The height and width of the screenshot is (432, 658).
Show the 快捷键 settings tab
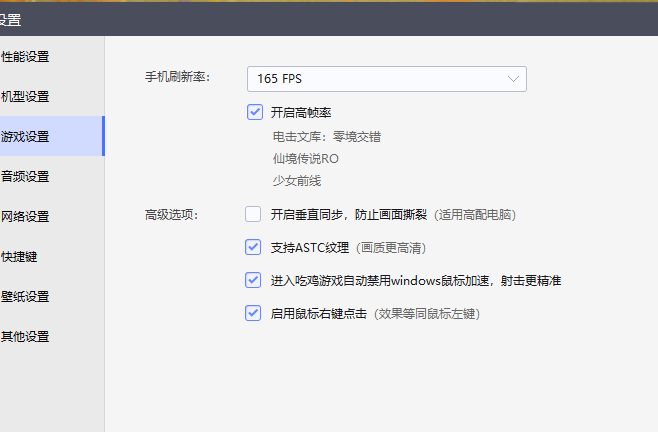[22, 257]
